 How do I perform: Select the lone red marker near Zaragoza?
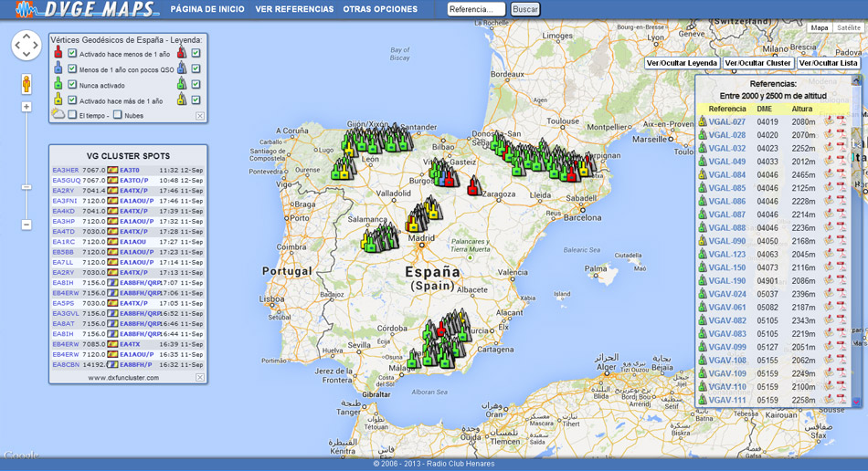pyautogui.click(x=473, y=185)
